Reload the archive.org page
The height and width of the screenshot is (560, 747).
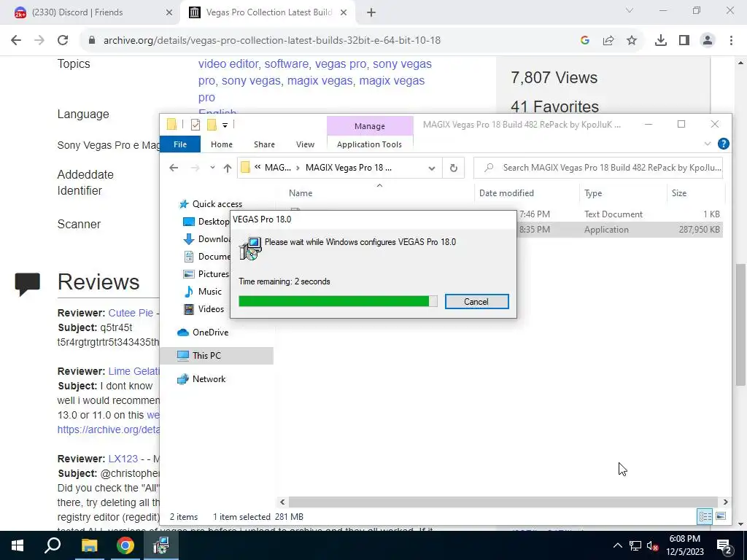pos(63,41)
